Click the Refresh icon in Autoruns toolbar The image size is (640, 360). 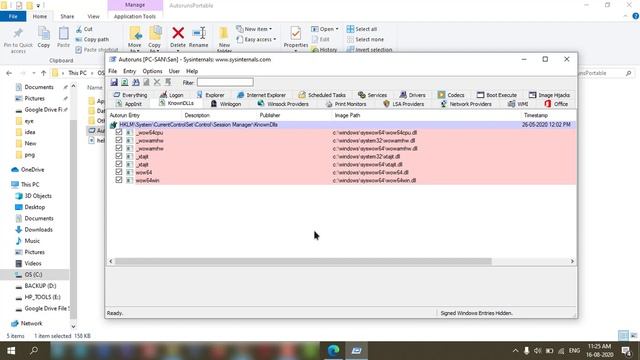click(124, 82)
